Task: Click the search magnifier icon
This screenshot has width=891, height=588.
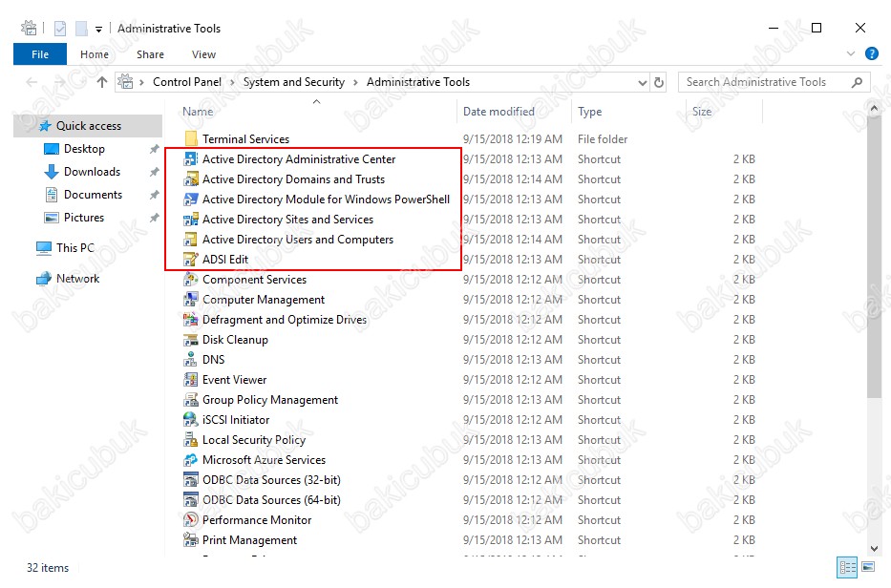Action: coord(857,82)
